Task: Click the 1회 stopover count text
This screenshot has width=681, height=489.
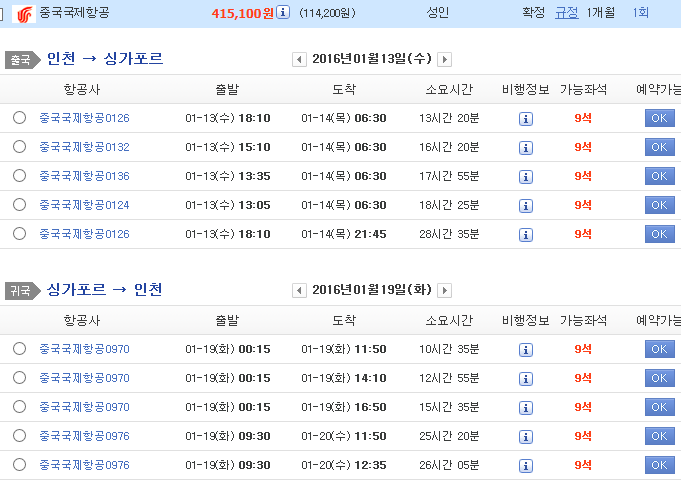Action: click(x=641, y=13)
